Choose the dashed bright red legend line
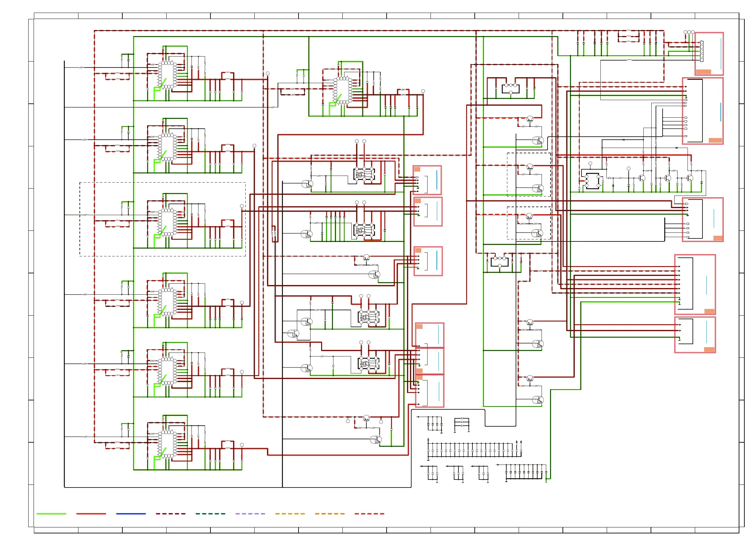The height and width of the screenshot is (560, 754). coord(369,513)
